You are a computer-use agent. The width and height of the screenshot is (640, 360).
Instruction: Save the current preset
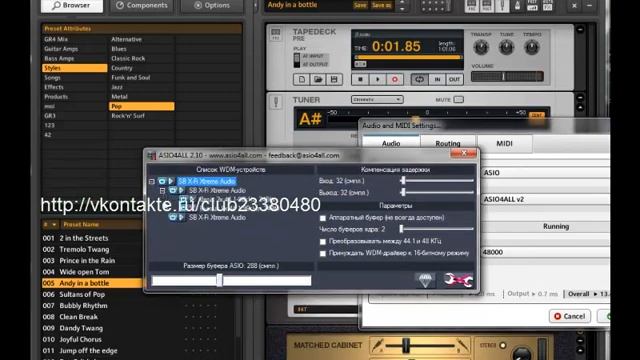(360, 5)
